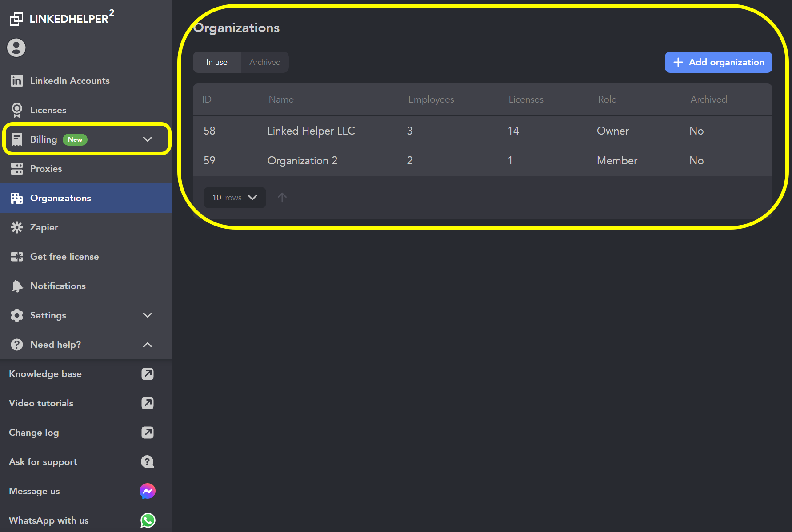Click the Role column header
Viewport: 792px width, 532px height.
pos(607,99)
